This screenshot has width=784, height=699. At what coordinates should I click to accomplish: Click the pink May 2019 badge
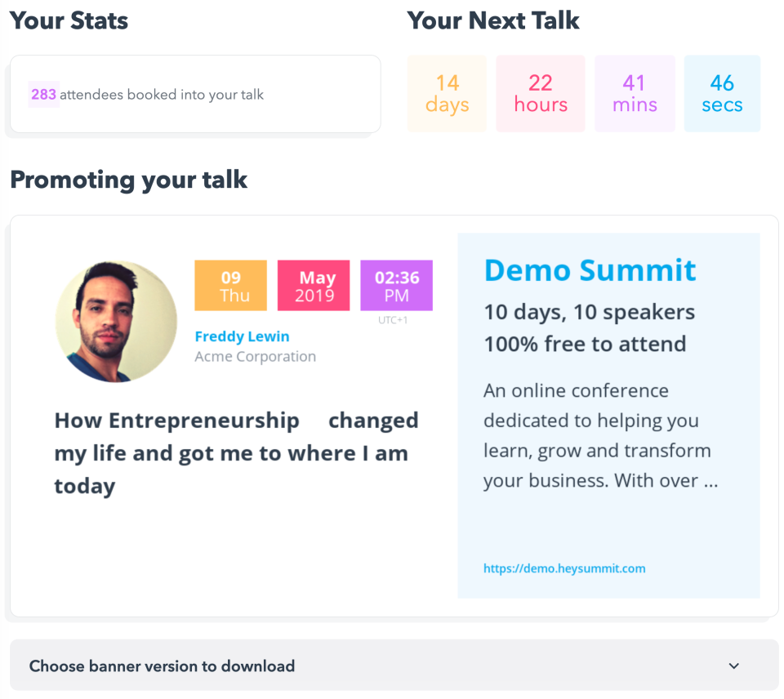pos(314,286)
